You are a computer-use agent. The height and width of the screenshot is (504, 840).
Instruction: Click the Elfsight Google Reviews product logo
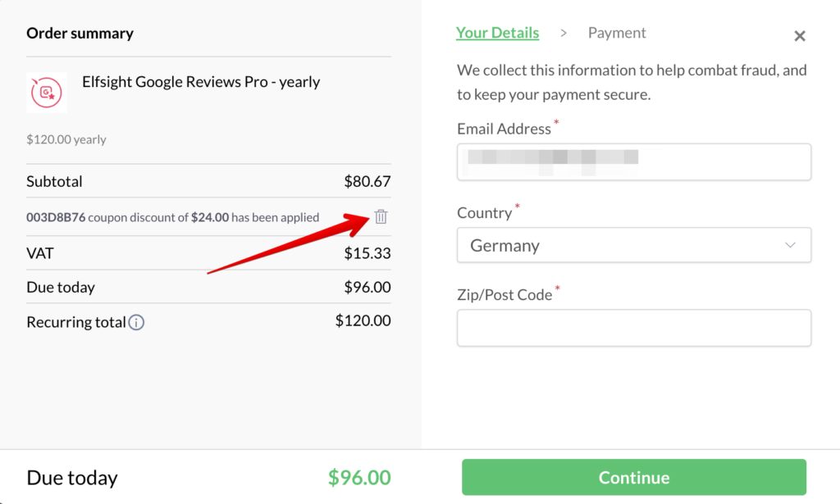(47, 91)
